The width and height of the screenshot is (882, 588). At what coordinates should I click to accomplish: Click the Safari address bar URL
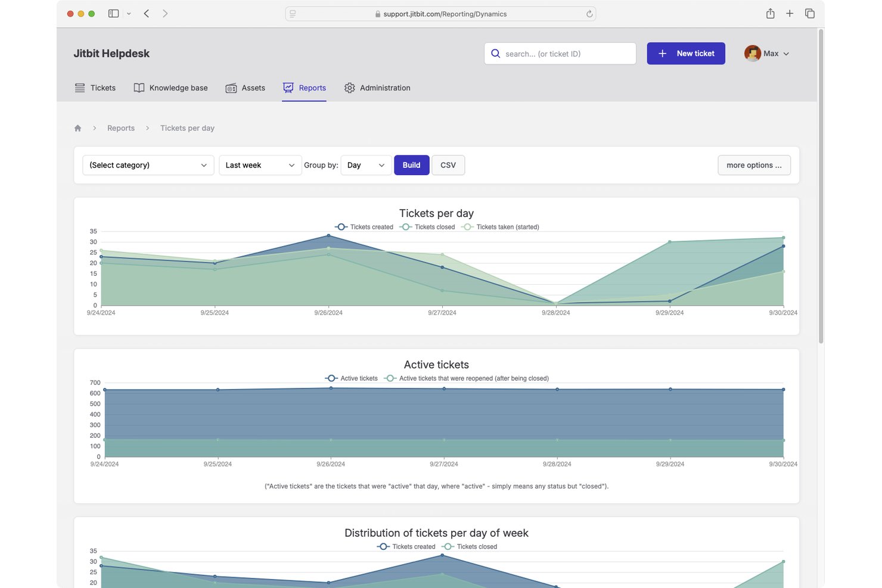445,14
